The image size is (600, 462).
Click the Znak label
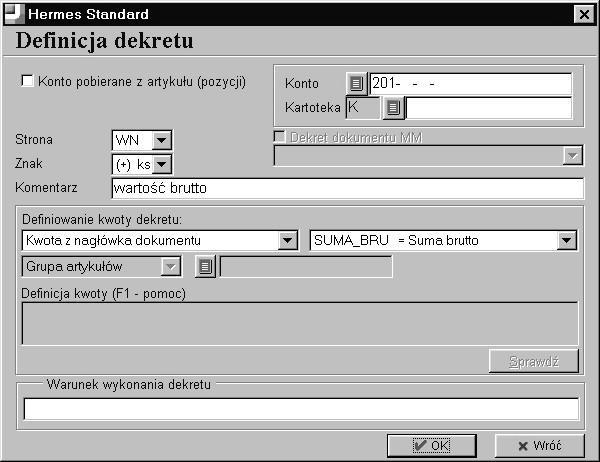click(29, 163)
